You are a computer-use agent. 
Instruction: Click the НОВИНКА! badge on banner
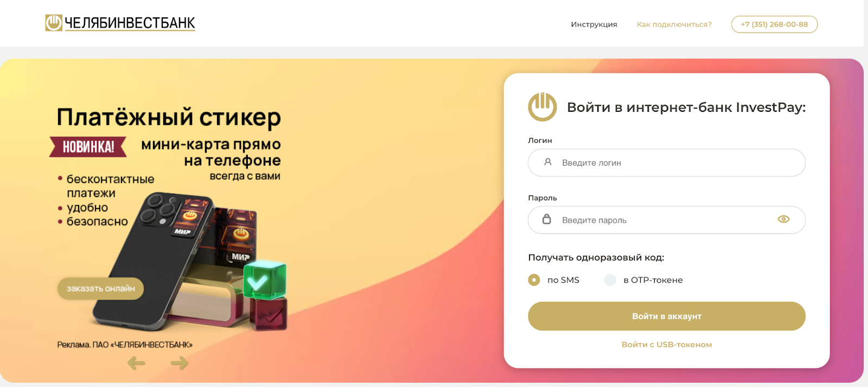[88, 147]
